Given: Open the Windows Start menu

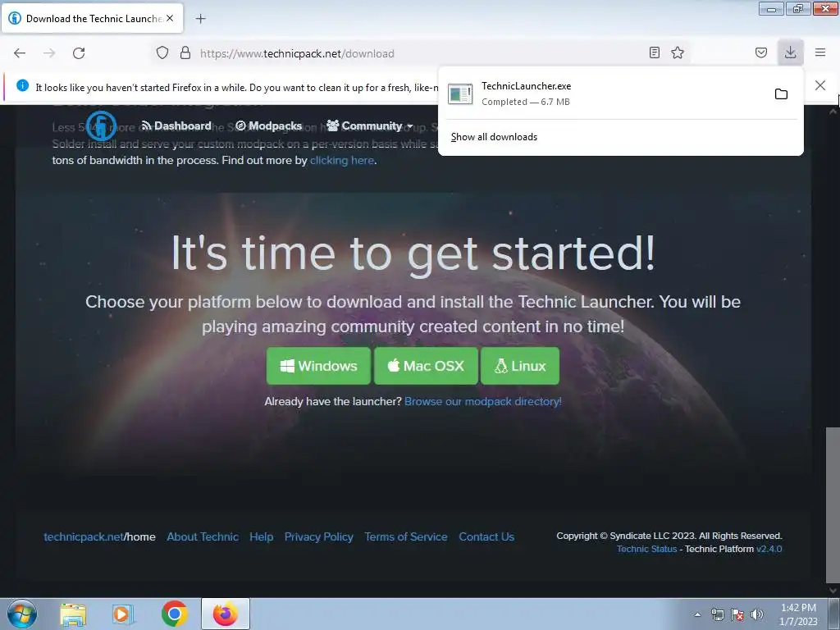Looking at the screenshot, I should [22, 614].
